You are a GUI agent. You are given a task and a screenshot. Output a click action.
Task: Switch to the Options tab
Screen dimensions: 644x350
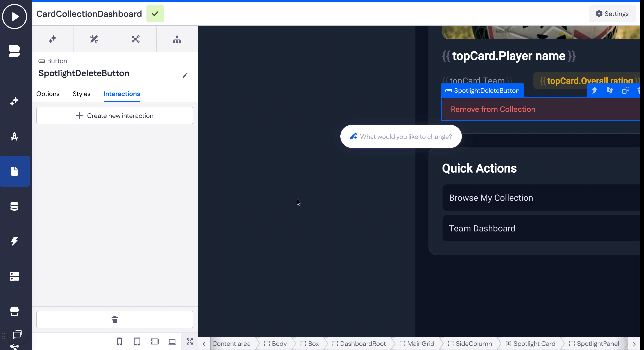(x=48, y=94)
